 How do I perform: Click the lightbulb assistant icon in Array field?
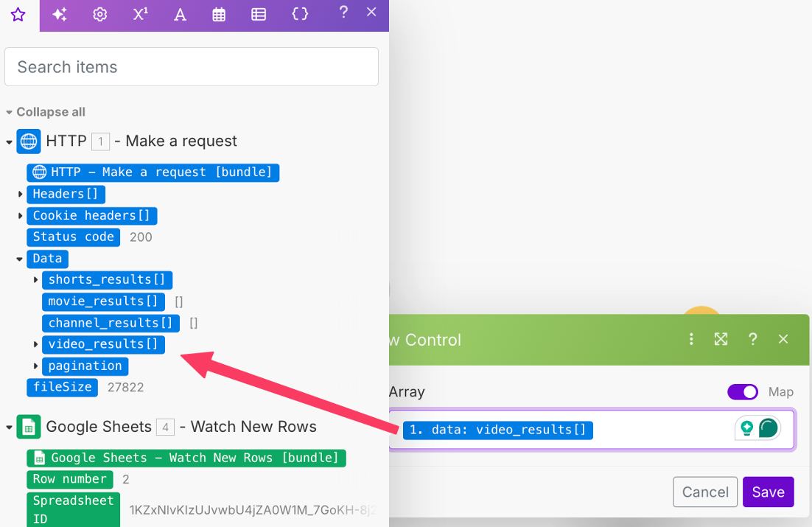coord(746,428)
